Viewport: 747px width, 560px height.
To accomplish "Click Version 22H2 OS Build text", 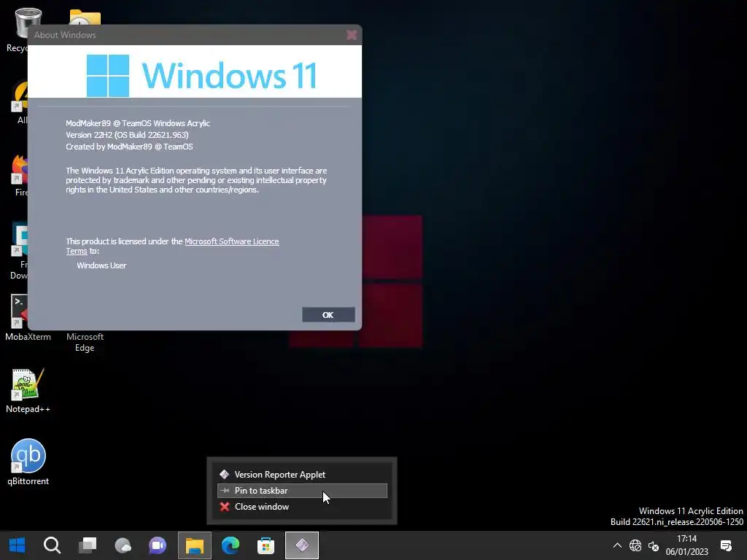I will [127, 135].
